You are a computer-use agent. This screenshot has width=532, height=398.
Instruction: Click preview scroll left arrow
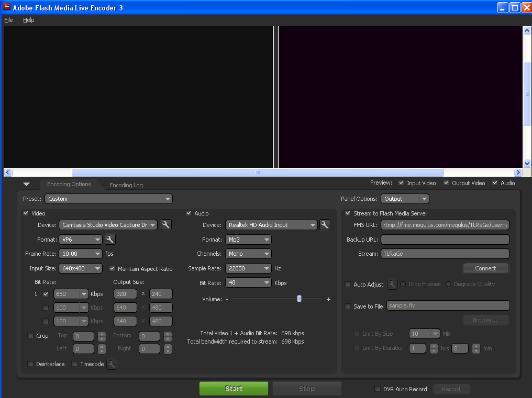click(8, 172)
